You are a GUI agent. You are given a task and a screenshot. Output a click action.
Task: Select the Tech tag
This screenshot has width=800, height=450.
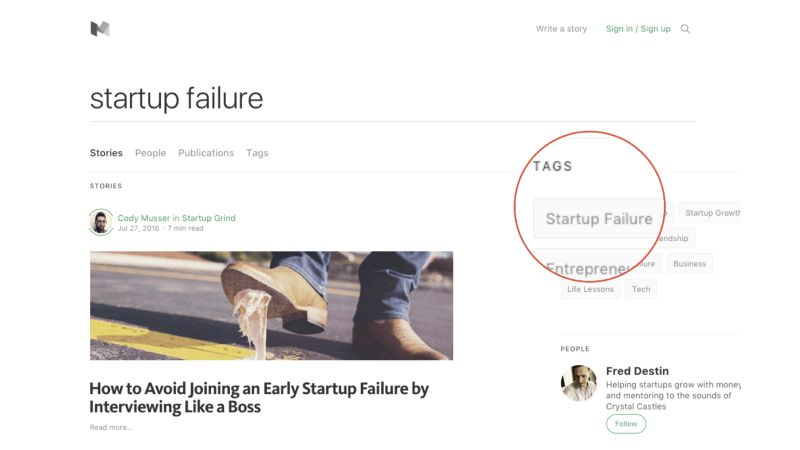point(641,289)
